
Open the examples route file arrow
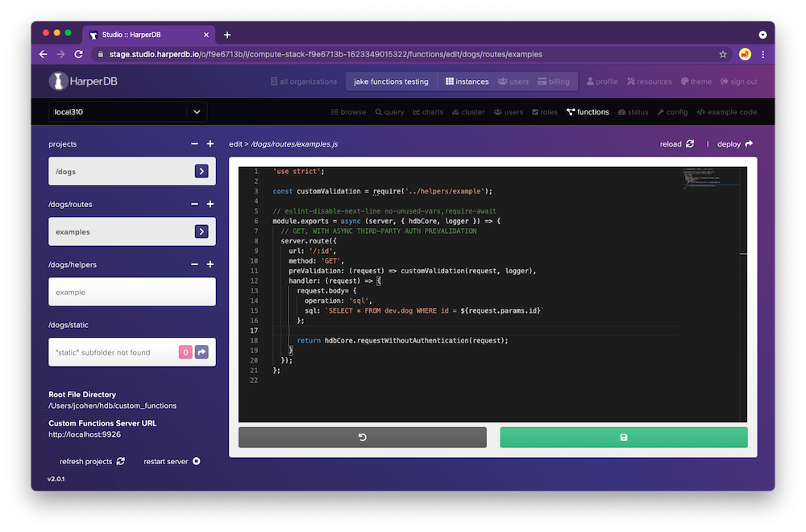(x=201, y=232)
